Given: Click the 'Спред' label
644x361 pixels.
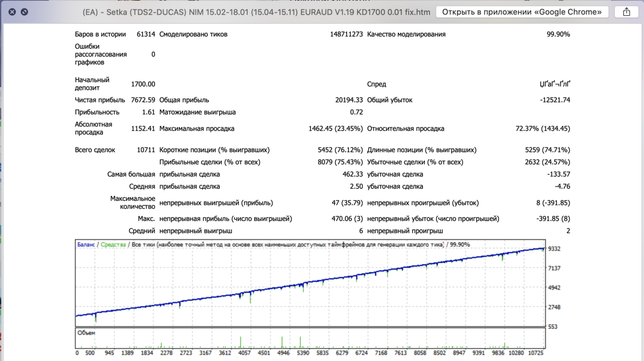Looking at the screenshot, I should (376, 84).
